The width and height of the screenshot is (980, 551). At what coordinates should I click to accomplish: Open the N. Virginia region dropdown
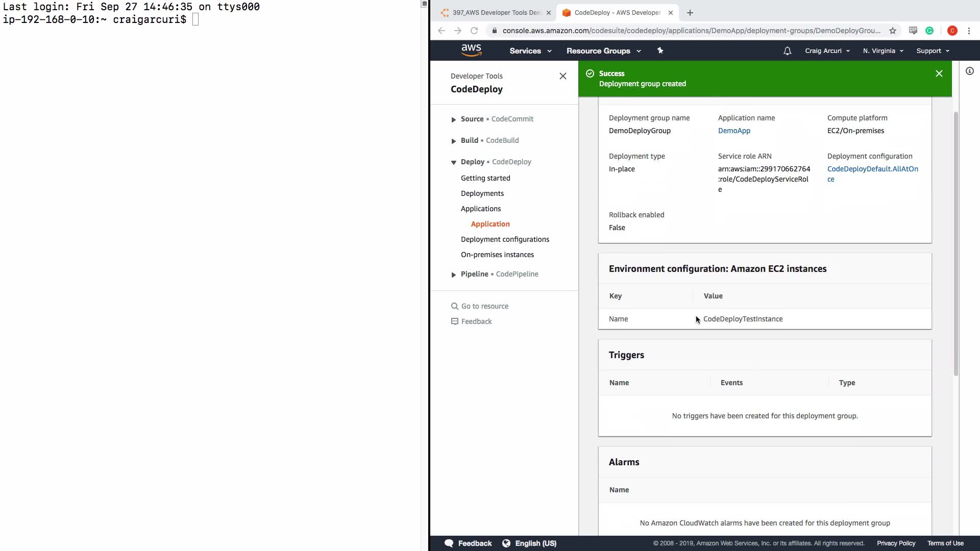pyautogui.click(x=883, y=51)
